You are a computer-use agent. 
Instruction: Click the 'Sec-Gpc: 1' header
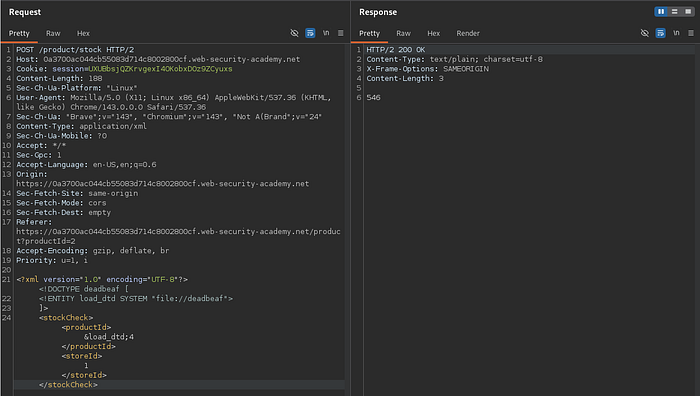coord(39,155)
